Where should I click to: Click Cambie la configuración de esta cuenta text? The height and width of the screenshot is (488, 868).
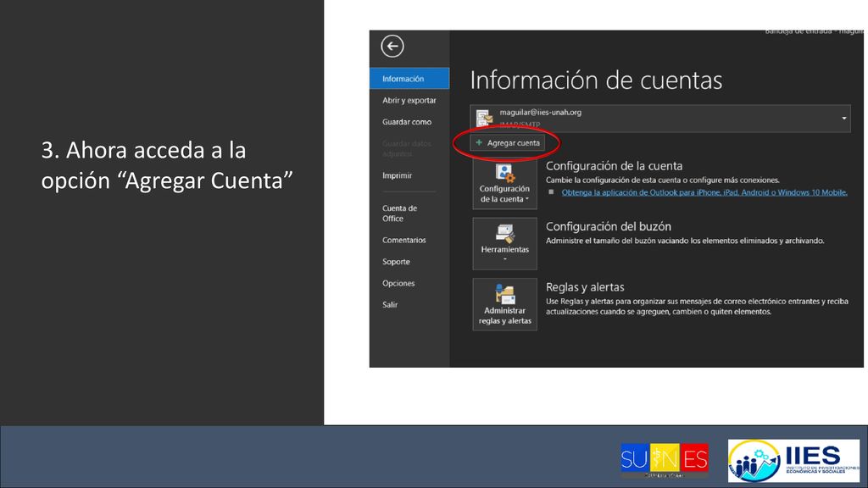point(663,180)
